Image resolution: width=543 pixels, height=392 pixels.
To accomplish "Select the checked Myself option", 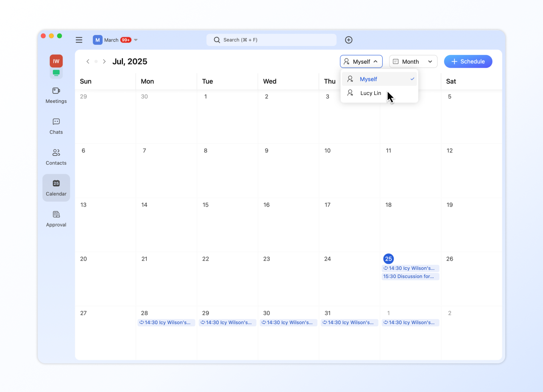I will (379, 79).
